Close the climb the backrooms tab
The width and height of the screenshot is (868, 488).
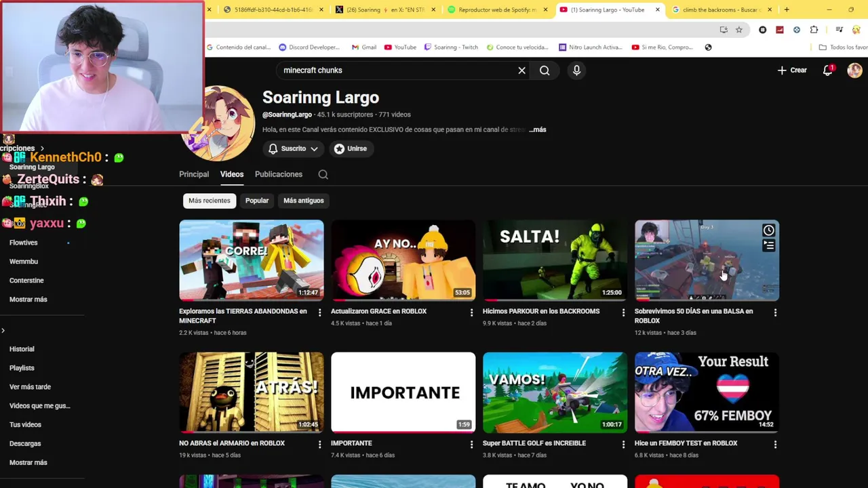coord(770,9)
